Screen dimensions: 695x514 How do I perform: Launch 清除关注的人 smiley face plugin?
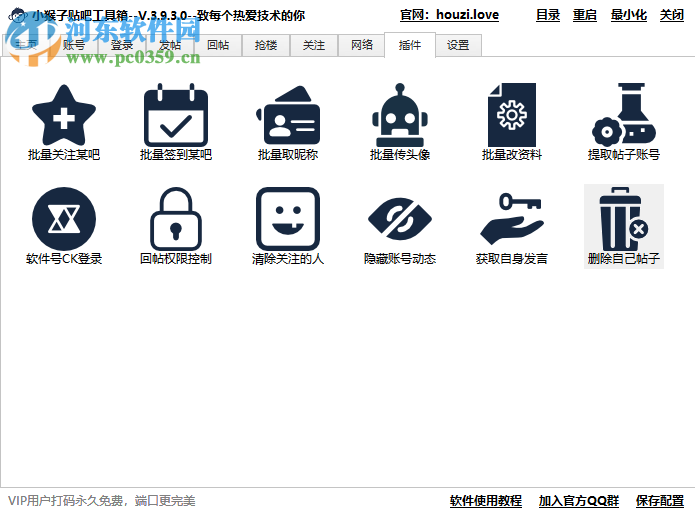pos(288,226)
